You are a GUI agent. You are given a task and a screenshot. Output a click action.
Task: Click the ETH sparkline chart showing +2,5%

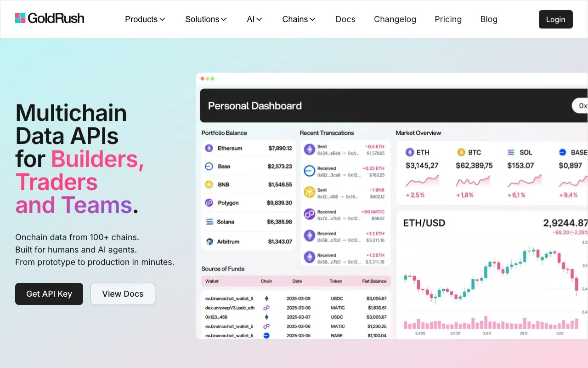pos(422,181)
